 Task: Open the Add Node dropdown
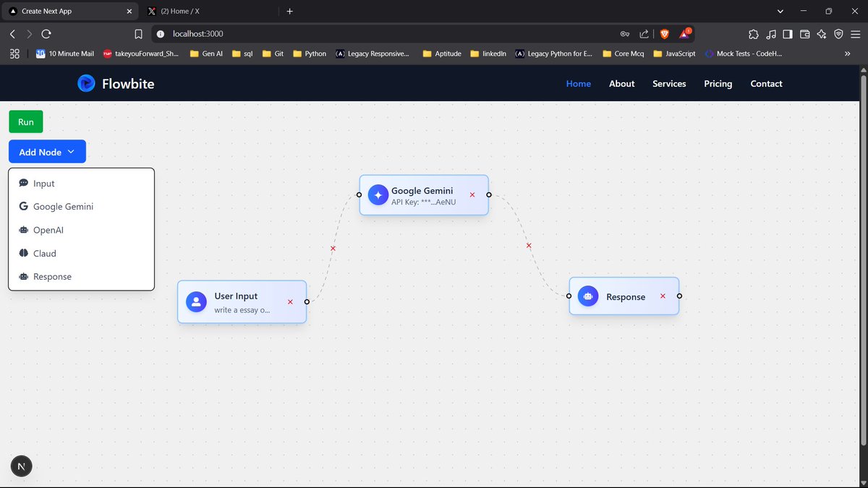[47, 152]
